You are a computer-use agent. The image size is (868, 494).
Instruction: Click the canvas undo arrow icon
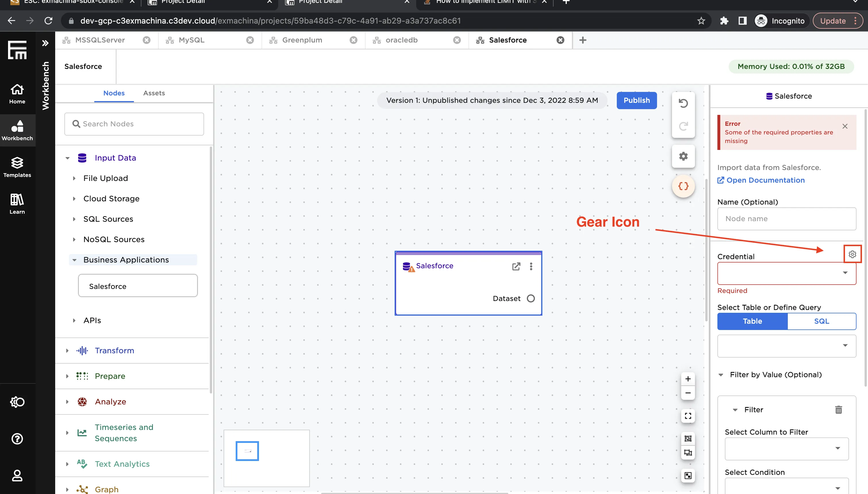(x=683, y=103)
